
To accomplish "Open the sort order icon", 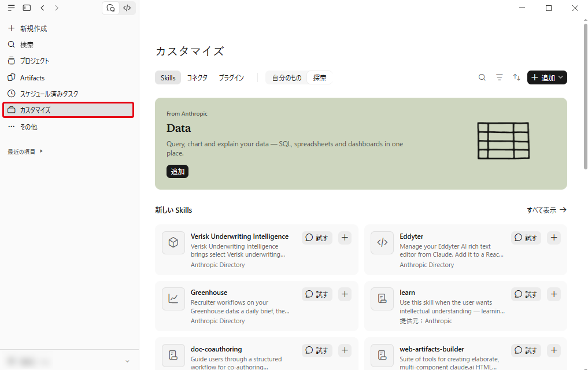I will point(517,77).
